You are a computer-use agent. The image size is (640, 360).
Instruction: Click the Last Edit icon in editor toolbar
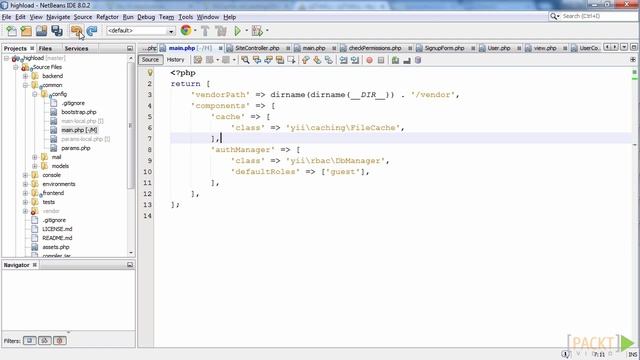tap(198, 60)
